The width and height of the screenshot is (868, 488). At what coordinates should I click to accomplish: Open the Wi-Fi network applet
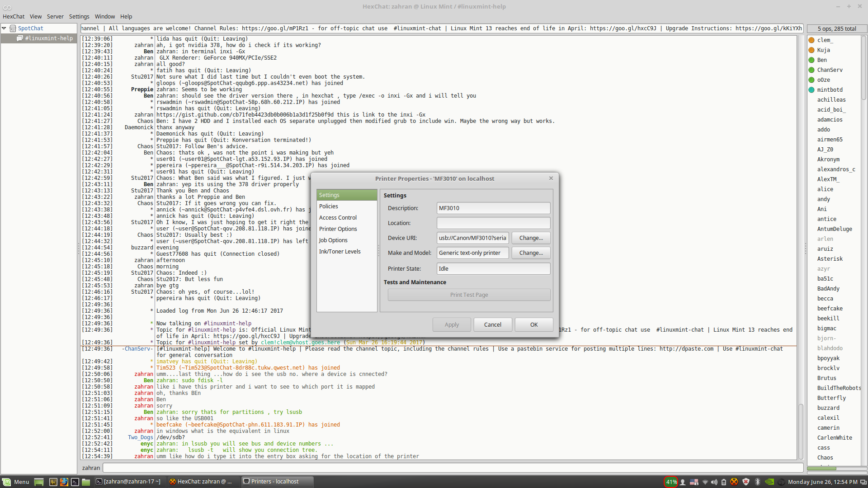(705, 482)
